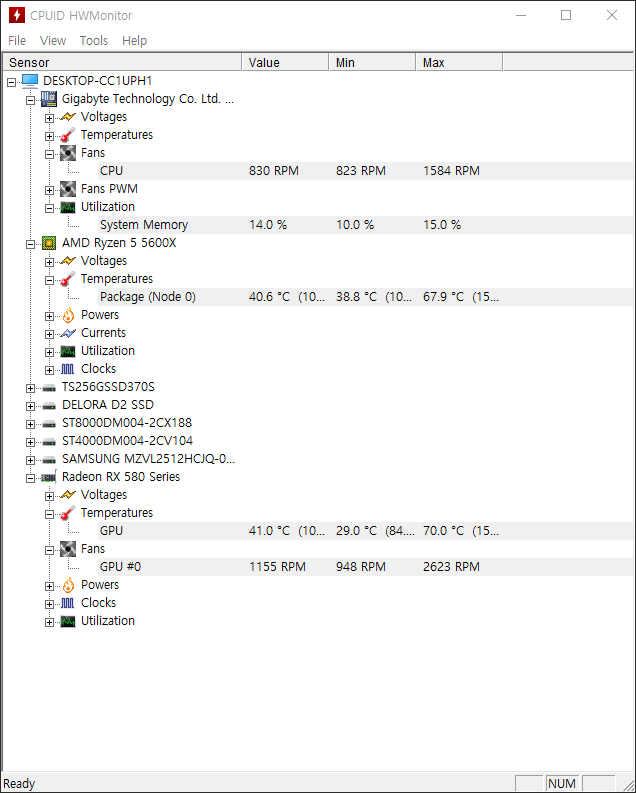Collapse the AMD Ryzen 5 5600X node
This screenshot has width=636, height=793.
click(x=30, y=244)
